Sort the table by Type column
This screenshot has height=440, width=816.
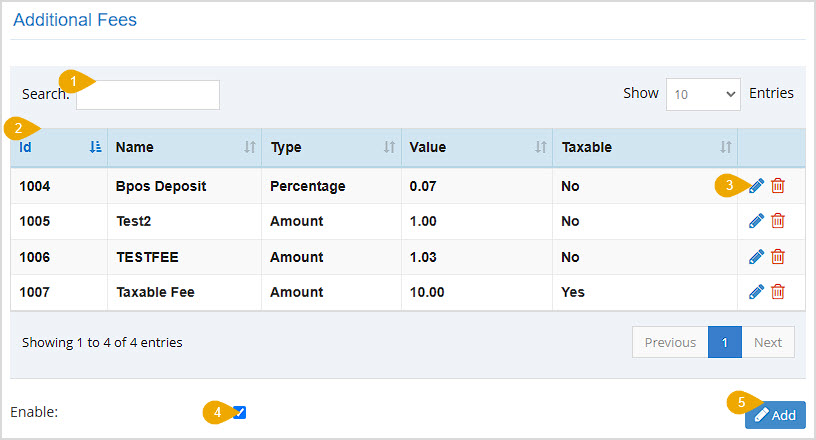point(332,147)
